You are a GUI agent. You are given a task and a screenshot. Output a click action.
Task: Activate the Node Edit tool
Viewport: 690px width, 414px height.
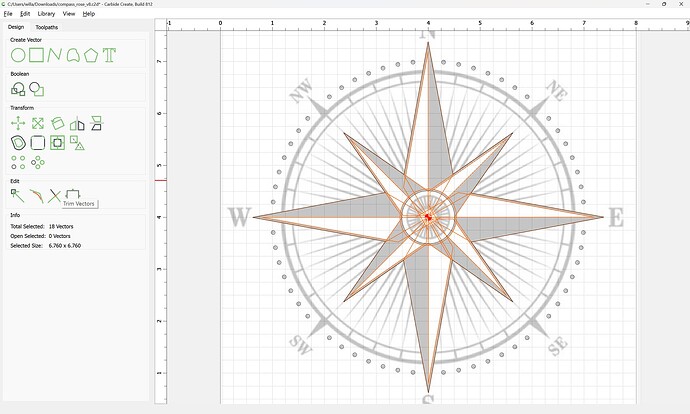(18, 196)
